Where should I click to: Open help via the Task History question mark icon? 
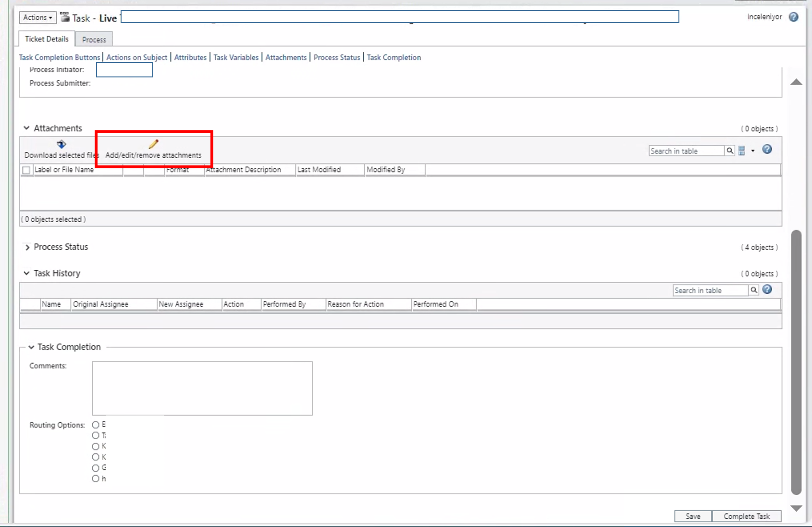767,289
